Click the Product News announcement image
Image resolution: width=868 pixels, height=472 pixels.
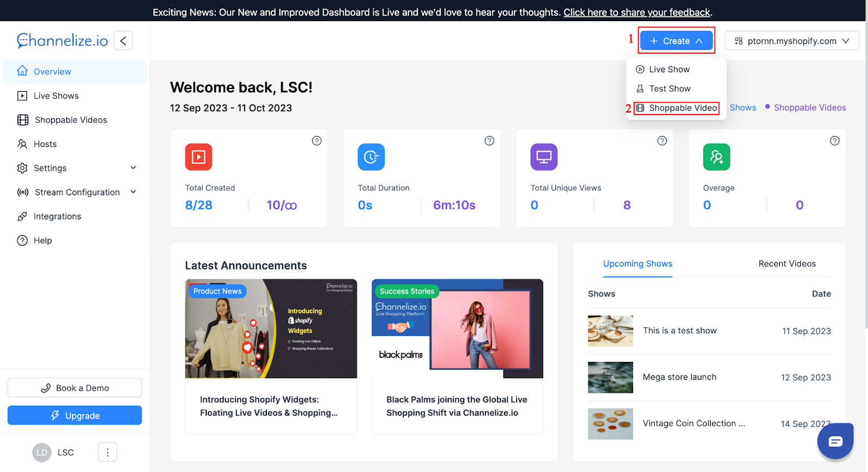click(271, 329)
